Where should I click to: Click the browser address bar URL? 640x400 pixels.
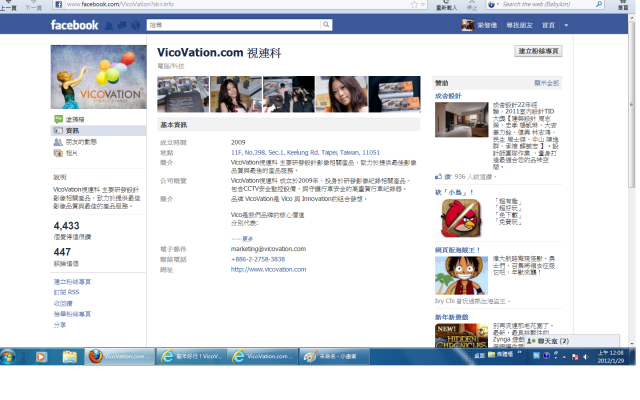click(x=120, y=4)
